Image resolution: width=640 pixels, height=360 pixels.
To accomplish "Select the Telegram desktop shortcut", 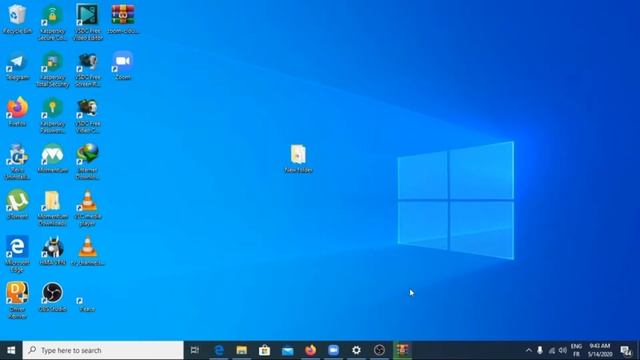I will 17,65.
